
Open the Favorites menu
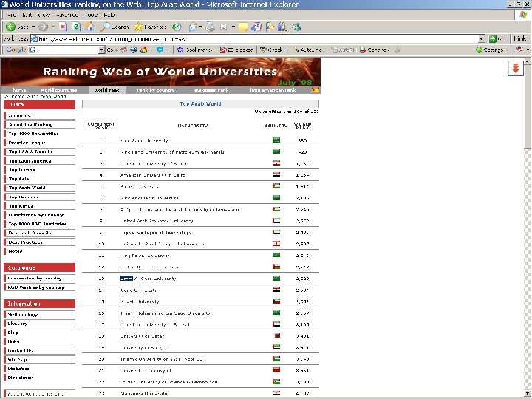point(67,15)
